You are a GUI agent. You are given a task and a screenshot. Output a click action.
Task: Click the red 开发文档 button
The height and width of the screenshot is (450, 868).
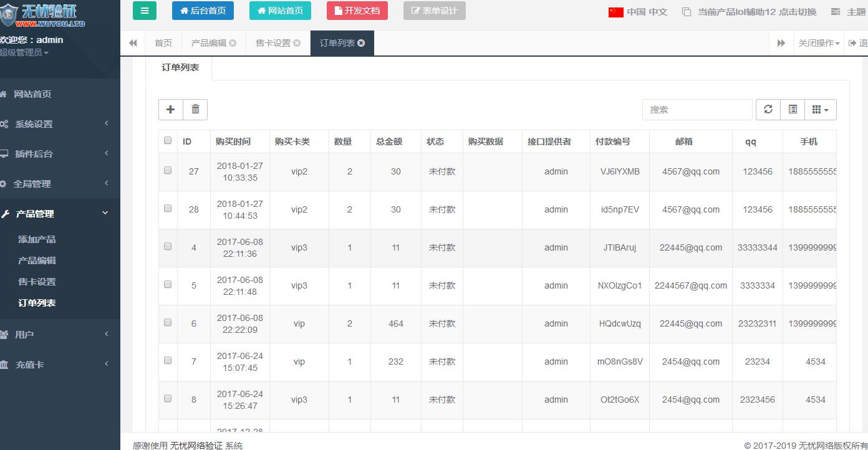tap(357, 11)
